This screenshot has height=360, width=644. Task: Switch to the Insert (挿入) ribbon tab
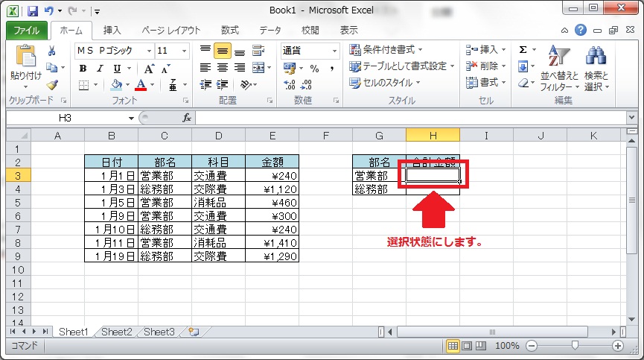112,30
